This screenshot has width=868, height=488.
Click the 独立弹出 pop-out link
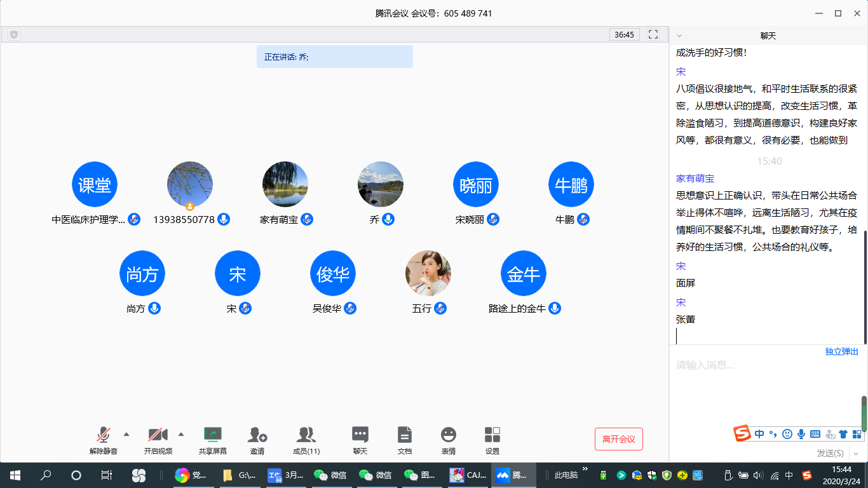tap(841, 351)
